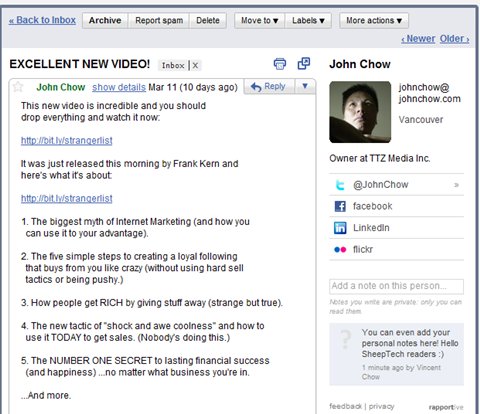Go back to Inbox
Screen dimensions: 480x414
click(42, 20)
